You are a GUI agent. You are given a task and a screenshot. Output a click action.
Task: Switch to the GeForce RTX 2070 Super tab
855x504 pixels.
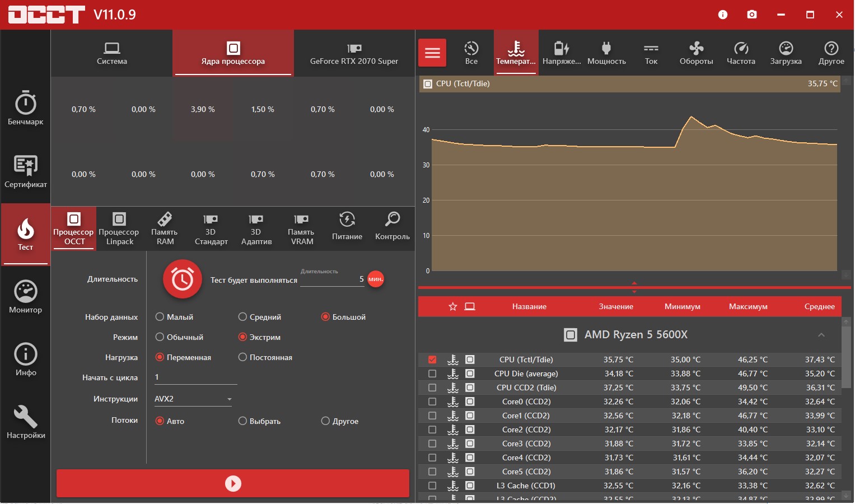click(354, 53)
